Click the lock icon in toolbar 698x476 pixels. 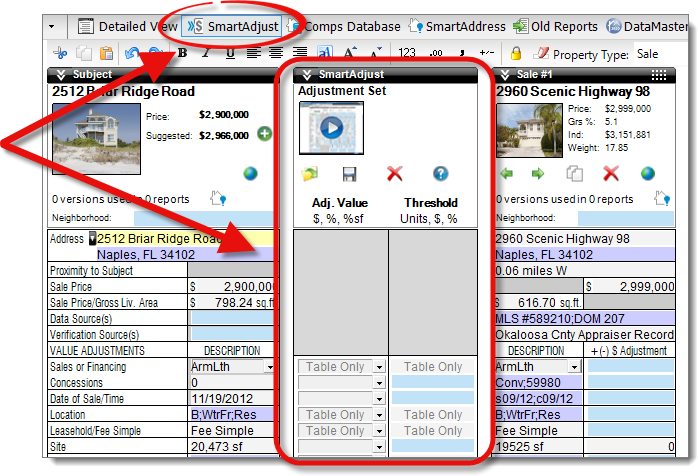pos(516,53)
